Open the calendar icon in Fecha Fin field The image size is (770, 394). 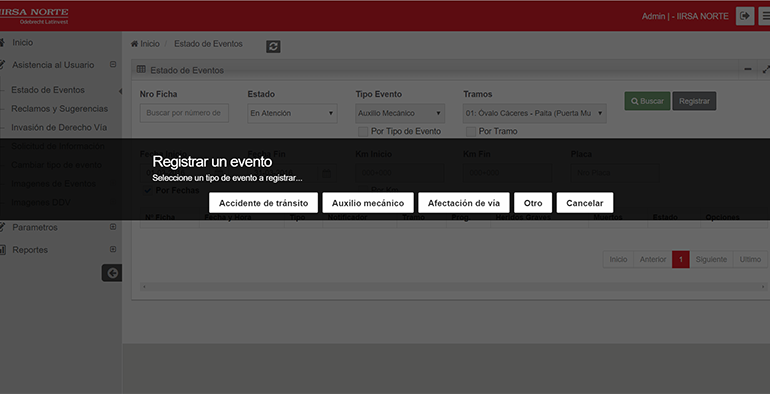[x=327, y=173]
